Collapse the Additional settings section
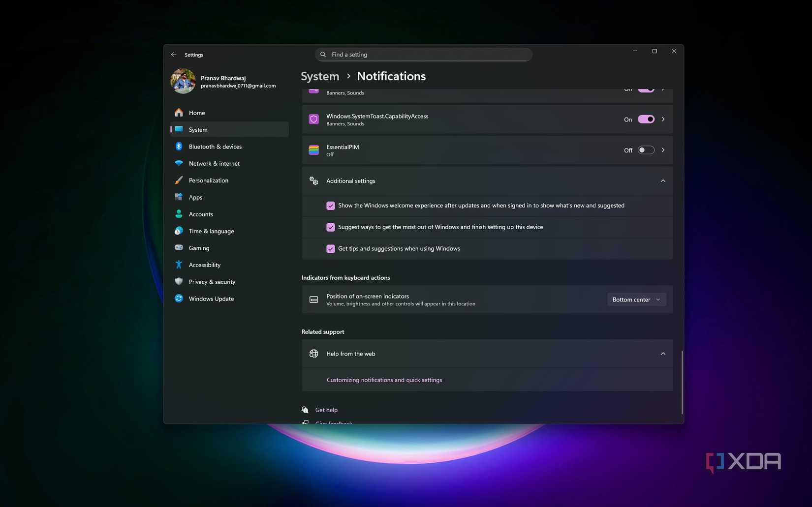The height and width of the screenshot is (507, 812). coord(662,180)
